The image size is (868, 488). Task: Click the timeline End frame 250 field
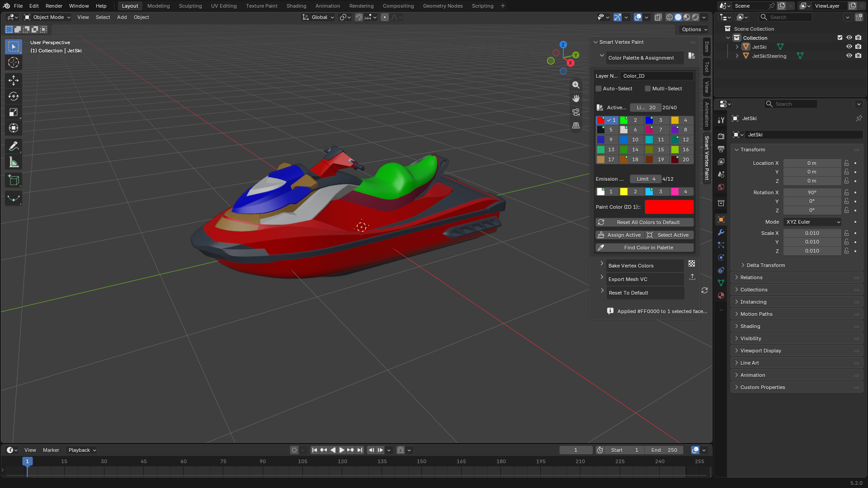664,450
